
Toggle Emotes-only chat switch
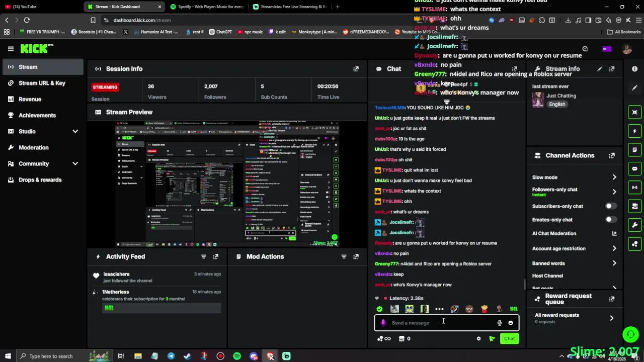pos(610,220)
